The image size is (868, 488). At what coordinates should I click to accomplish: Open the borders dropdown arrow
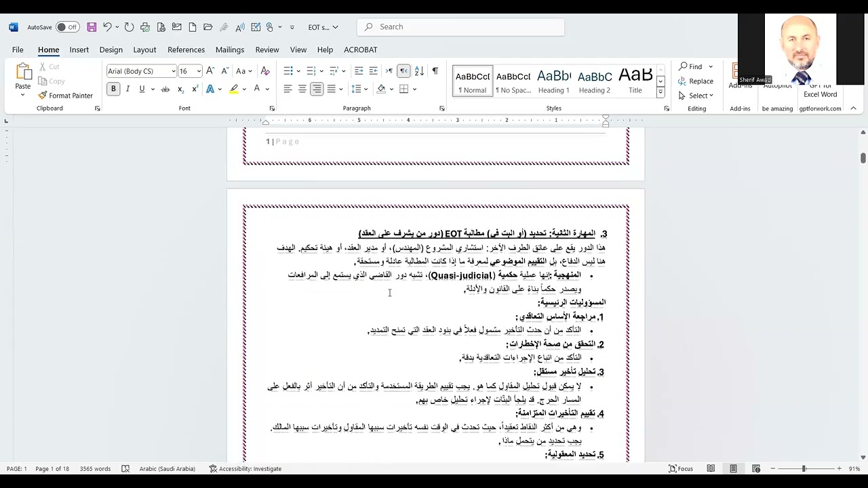414,89
